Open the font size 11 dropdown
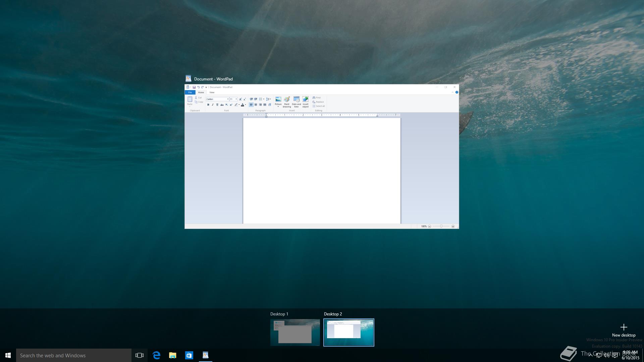 click(x=236, y=99)
